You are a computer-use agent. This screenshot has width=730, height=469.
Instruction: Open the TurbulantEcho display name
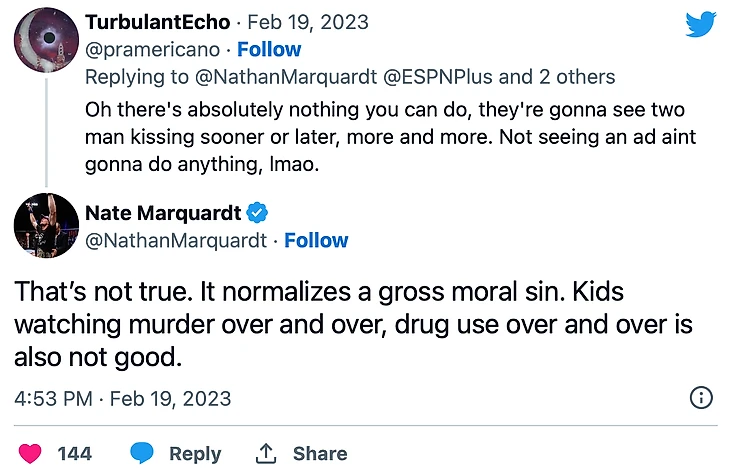pos(158,22)
